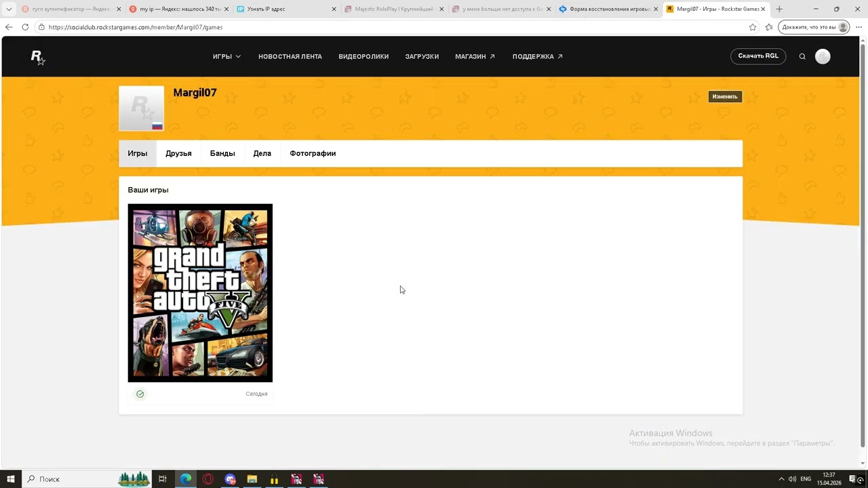Screen dimensions: 868x488
Task: Switch ENG keyboard language indicator
Action: coord(806,479)
